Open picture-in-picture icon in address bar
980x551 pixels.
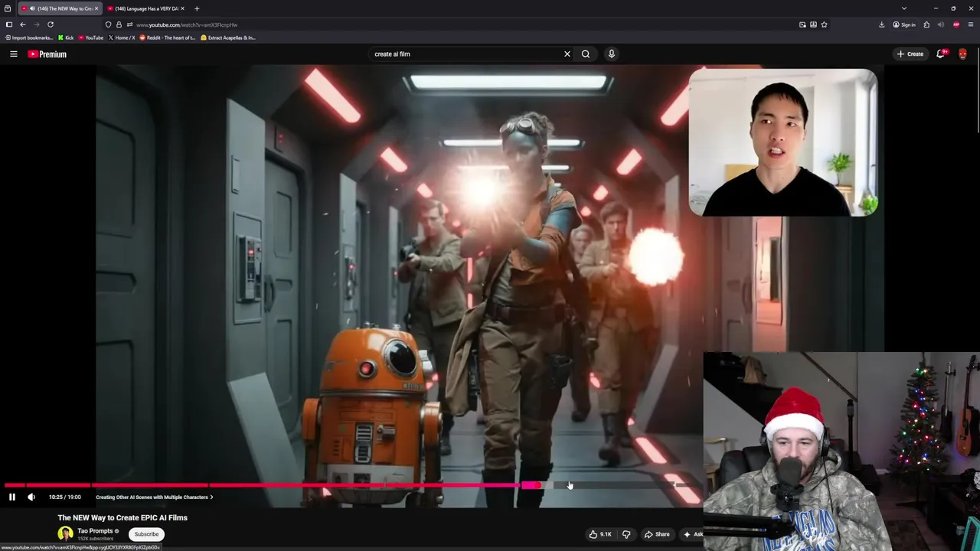(x=802, y=24)
